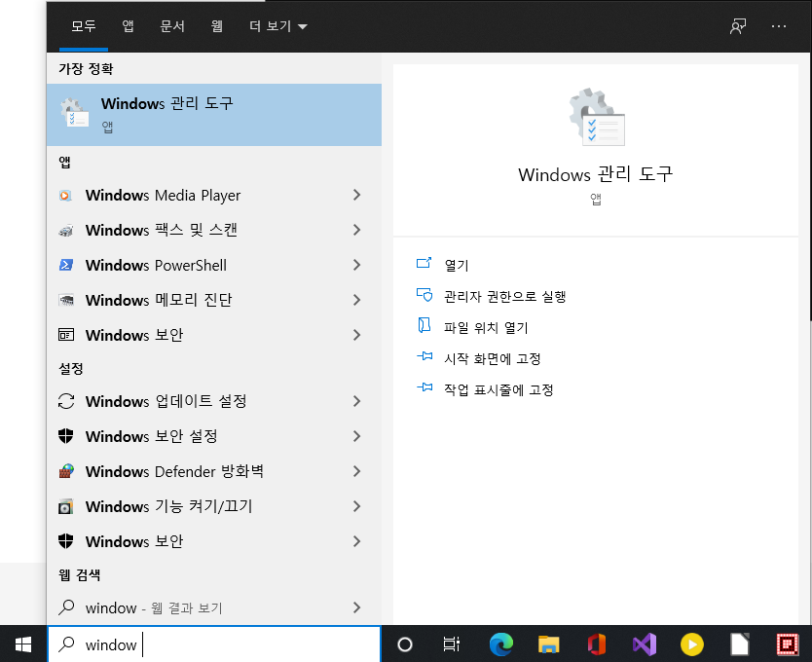Click the feedback icon in search header
The width and height of the screenshot is (812, 662).
(738, 26)
